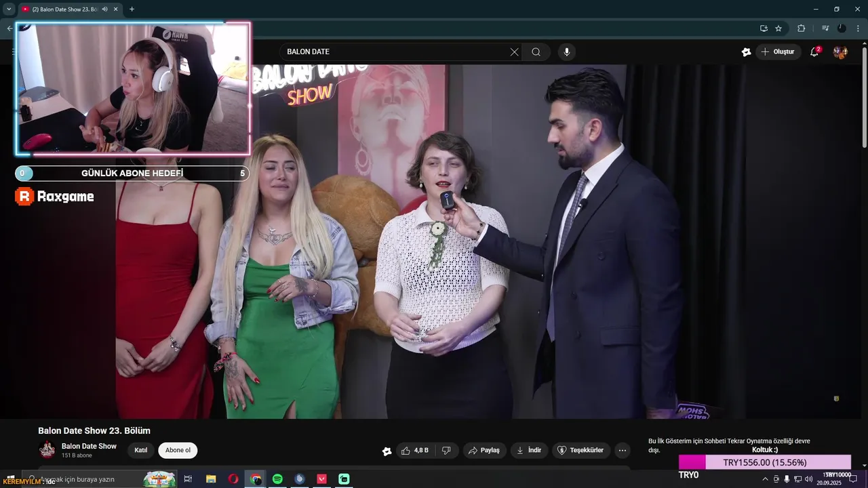Open the green Streamlabs taskbar icon
Image resolution: width=868 pixels, height=488 pixels.
tap(344, 479)
